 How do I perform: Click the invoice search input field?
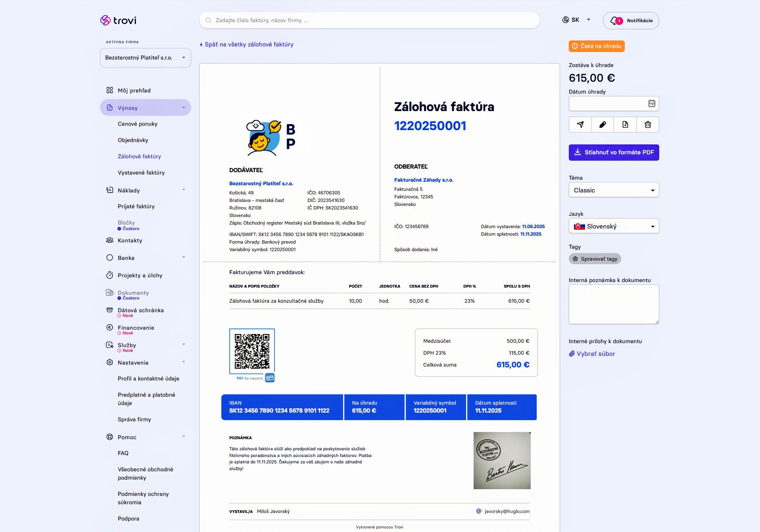tap(369, 20)
